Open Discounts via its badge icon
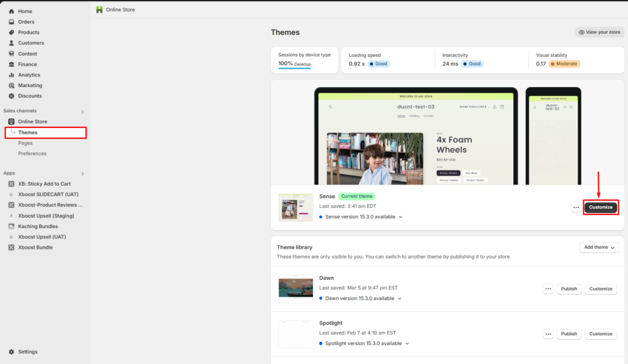The image size is (628, 364). (12, 96)
